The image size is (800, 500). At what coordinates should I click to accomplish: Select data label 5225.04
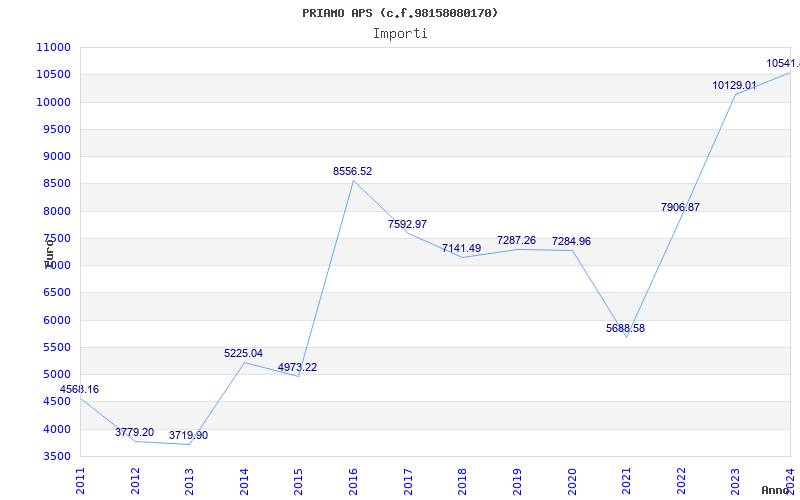pos(243,353)
